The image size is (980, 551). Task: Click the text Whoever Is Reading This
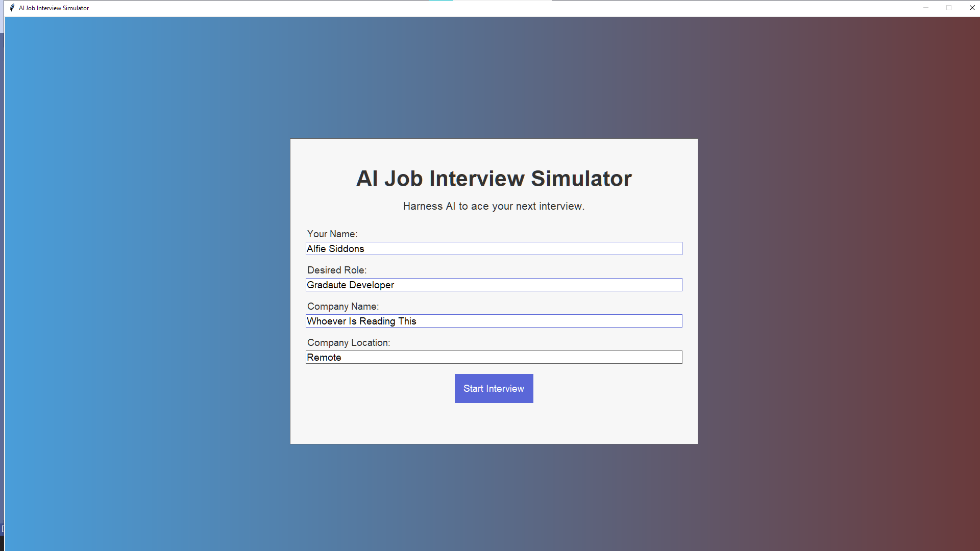click(361, 321)
